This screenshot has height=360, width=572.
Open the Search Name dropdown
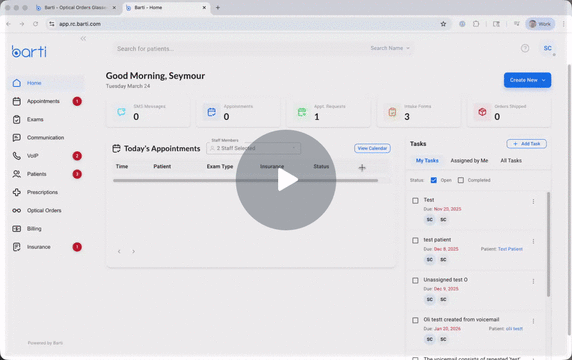coord(390,48)
